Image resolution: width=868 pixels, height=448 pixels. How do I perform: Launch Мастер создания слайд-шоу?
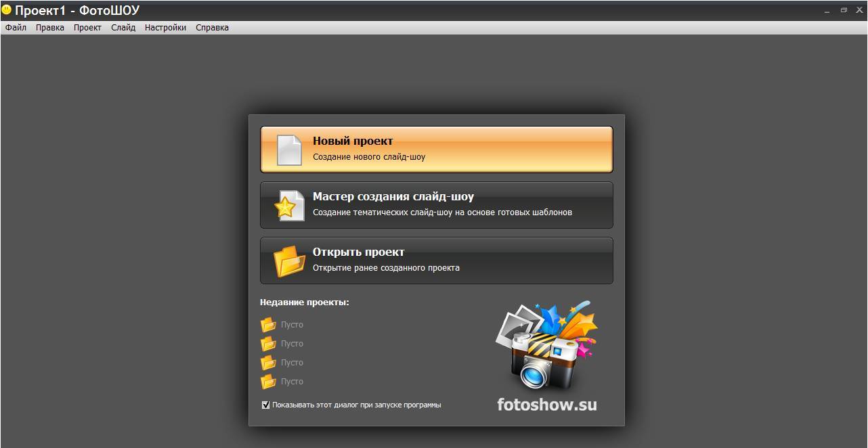point(437,205)
